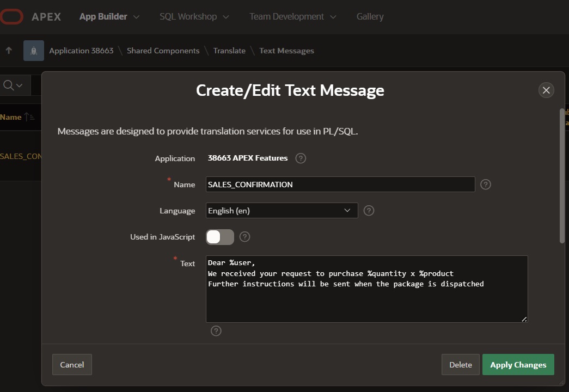Show help for the Name field
The image size is (569, 392).
click(486, 185)
